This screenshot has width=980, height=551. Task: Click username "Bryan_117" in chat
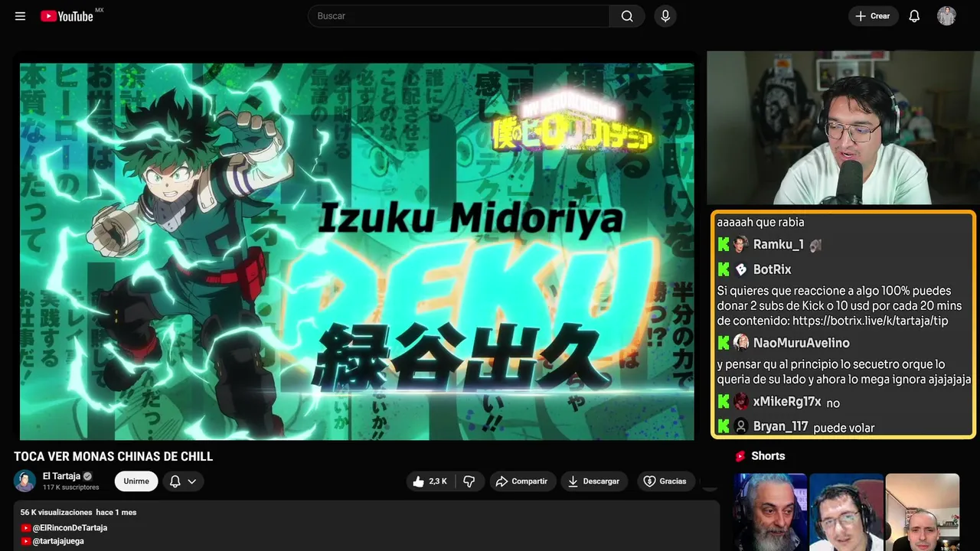click(781, 426)
